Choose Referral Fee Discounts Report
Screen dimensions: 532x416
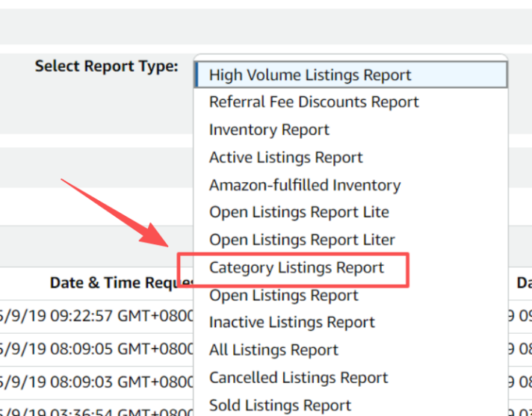coord(314,102)
